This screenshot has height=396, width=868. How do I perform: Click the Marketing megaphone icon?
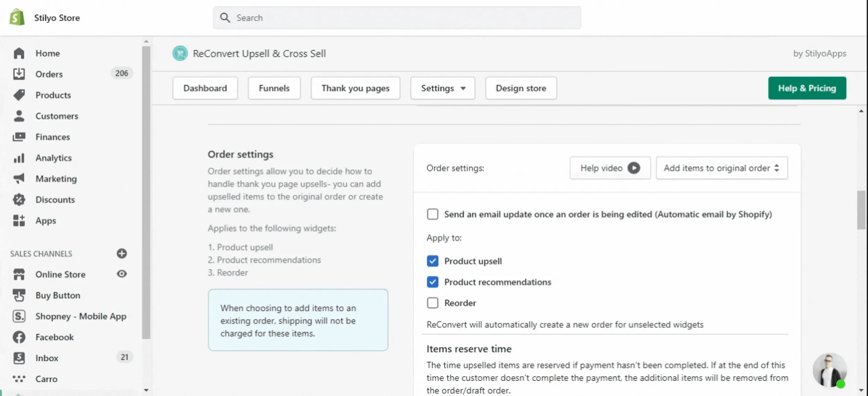pos(19,179)
